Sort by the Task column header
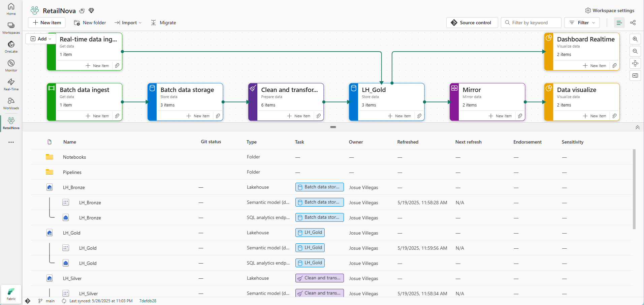Image resolution: width=644 pixels, height=305 pixels. [299, 142]
